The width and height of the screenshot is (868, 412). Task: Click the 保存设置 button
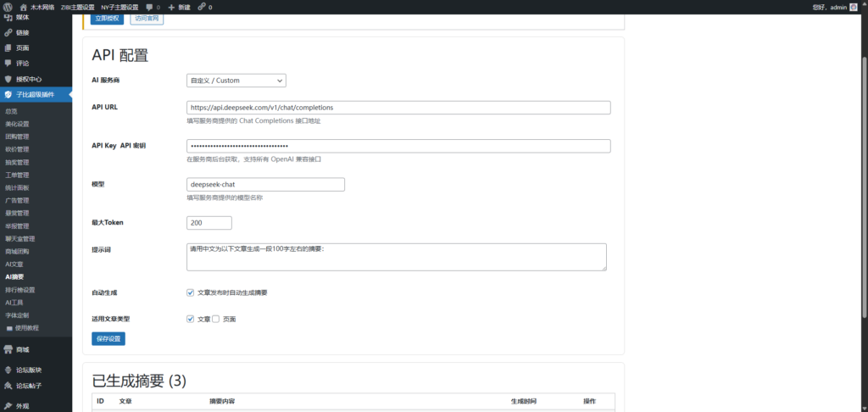pyautogui.click(x=108, y=339)
